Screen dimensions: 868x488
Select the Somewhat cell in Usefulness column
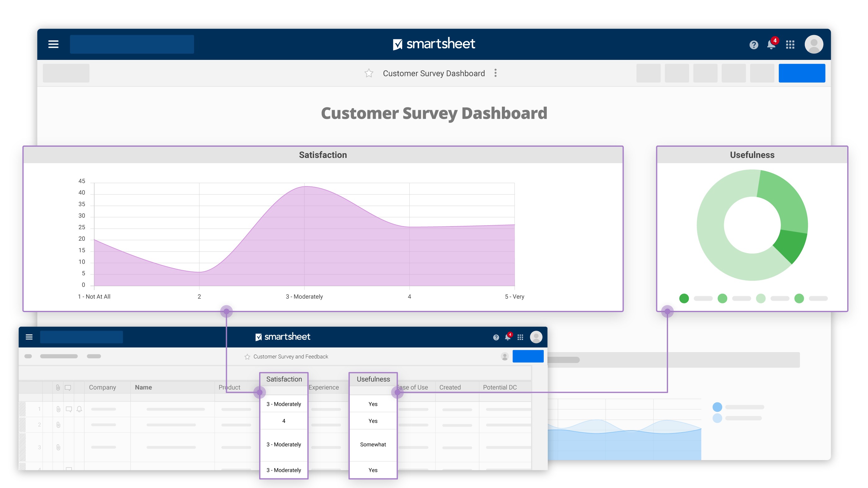point(373,445)
